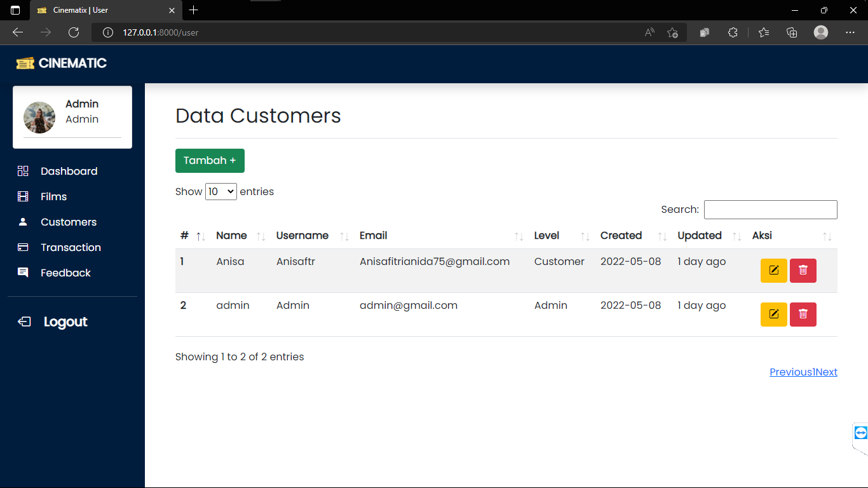Select the Cinematix | User browser tab
Screen dimensions: 868x488
105,10
